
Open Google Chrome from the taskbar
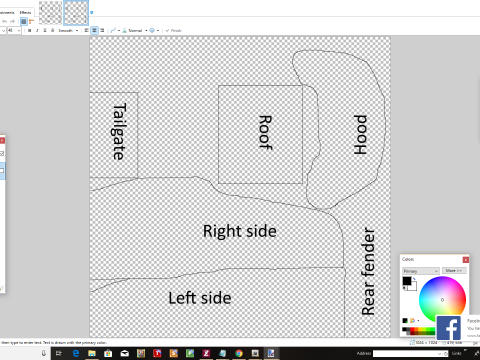pyautogui.click(x=239, y=353)
